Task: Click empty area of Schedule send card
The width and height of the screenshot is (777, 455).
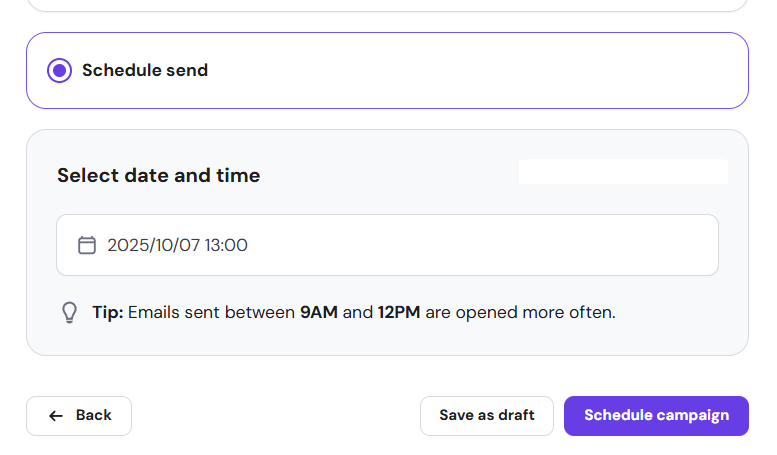Action: 480,71
